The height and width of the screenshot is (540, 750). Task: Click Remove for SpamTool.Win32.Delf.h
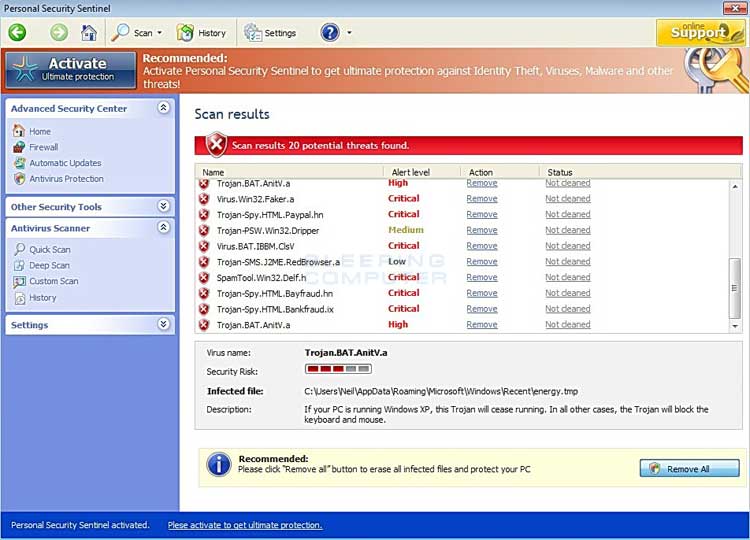[482, 277]
